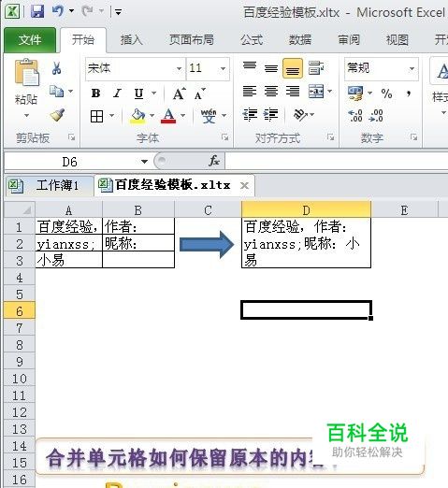Open the 字体 font dialog launcher
Screen dimensions: 448x488
(x=224, y=137)
